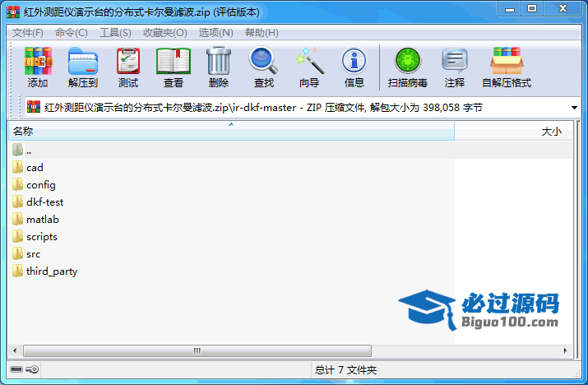Open the 收藏夹(O) menu
This screenshot has height=385, width=588.
coord(165,33)
